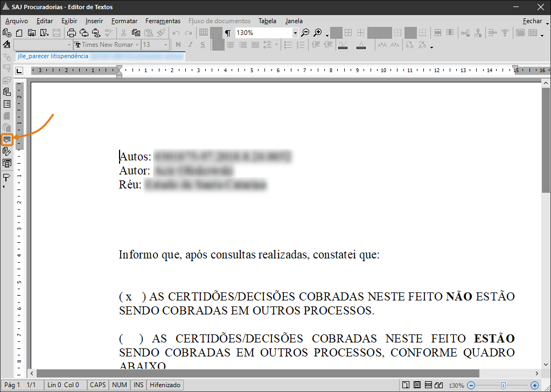Click the Hifenizado status bar button
Viewport: 551px width, 392px height.
(x=165, y=385)
